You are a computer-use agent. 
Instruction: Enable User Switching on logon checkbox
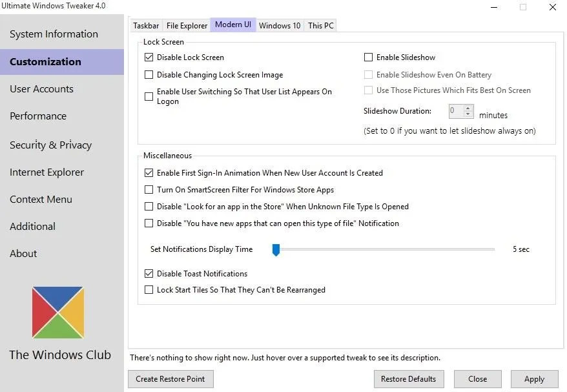point(149,97)
